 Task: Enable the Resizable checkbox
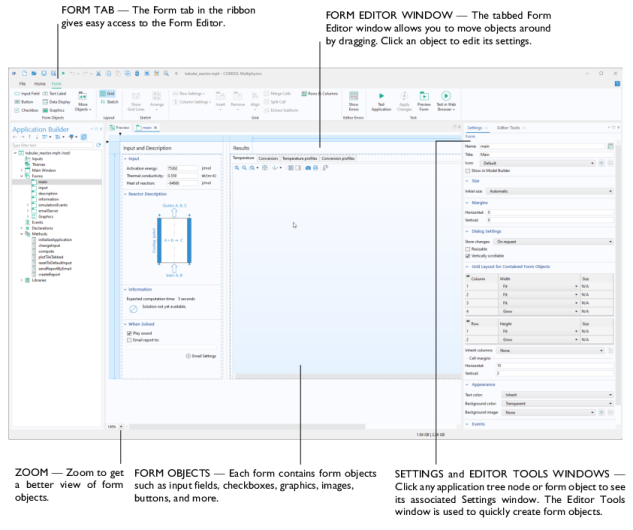point(468,250)
